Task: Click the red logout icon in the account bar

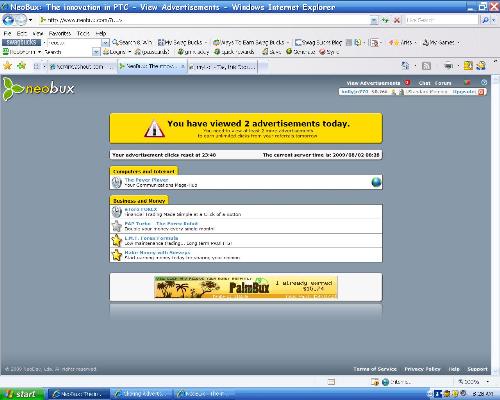Action: pos(481,92)
